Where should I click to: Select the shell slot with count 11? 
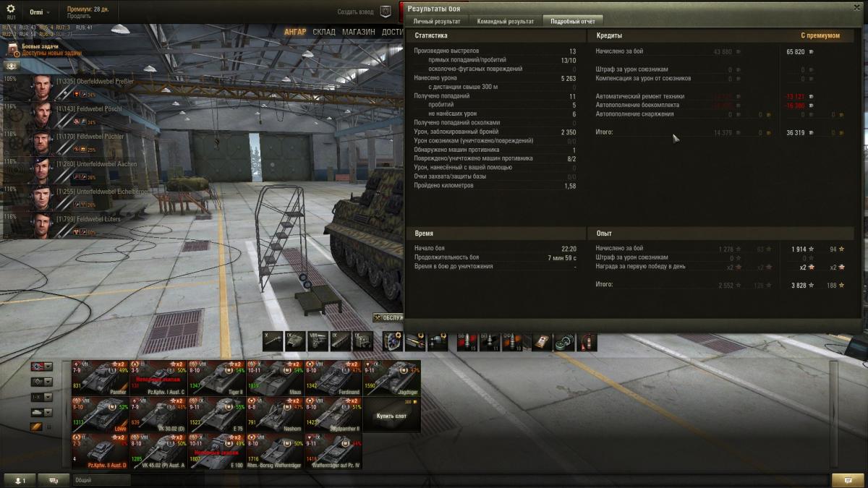pyautogui.click(x=490, y=341)
